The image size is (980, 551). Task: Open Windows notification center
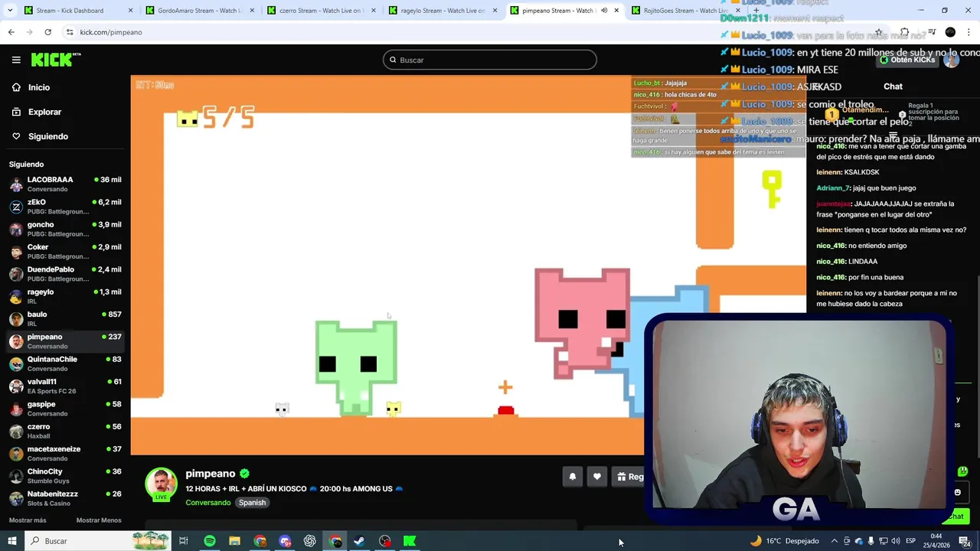coord(964,541)
